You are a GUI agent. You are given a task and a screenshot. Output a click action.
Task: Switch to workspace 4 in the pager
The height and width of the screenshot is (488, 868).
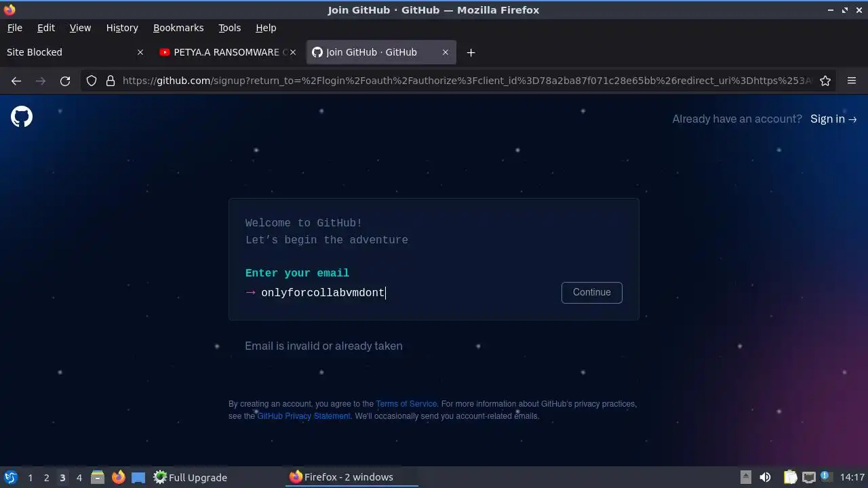[x=79, y=478]
